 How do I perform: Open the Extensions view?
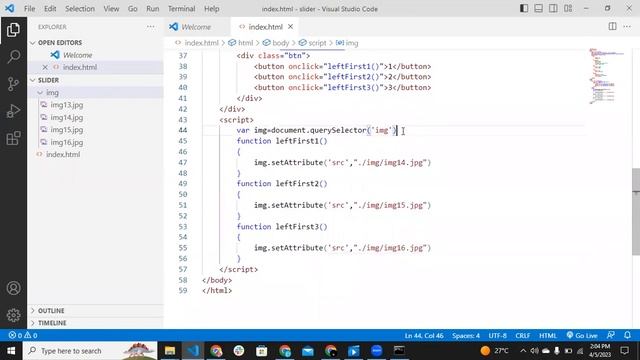pyautogui.click(x=13, y=138)
